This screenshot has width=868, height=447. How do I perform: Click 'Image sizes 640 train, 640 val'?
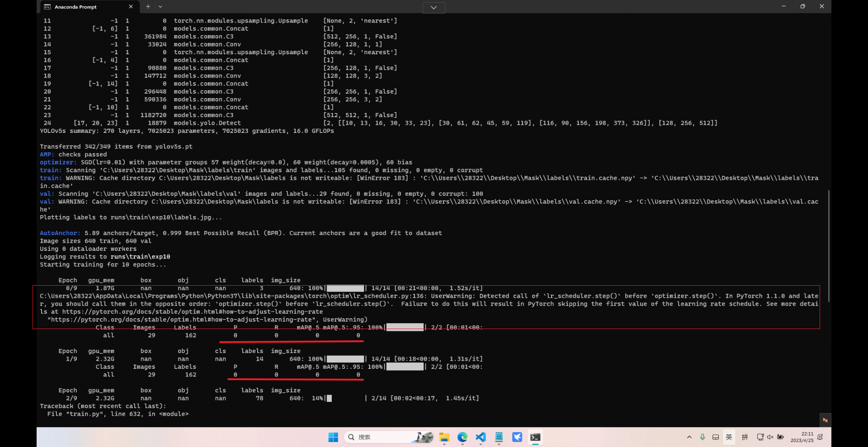[x=95, y=241]
